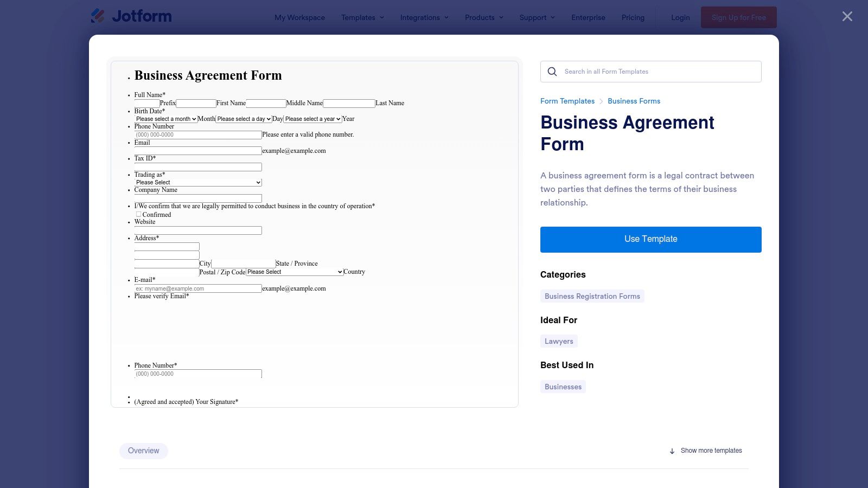Screen dimensions: 868x488
Task: Open the Business Forms breadcrumb link
Action: pos(634,101)
